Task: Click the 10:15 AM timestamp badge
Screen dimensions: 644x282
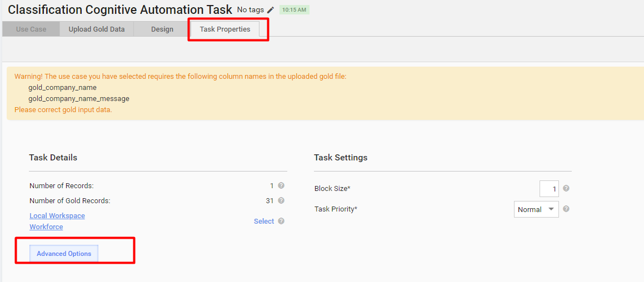Action: coord(294,10)
